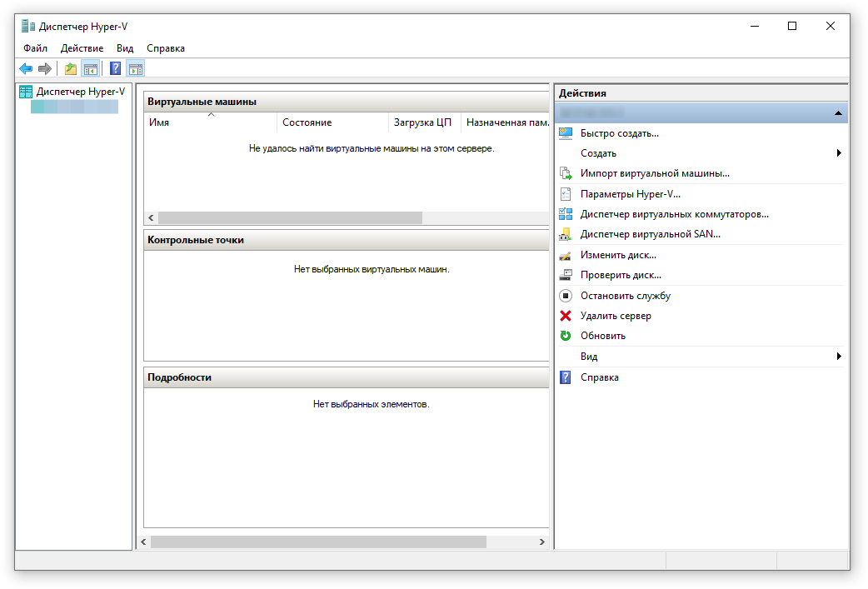The width and height of the screenshot is (868, 589).
Task: Click Удалить сервер action
Action: pyautogui.click(x=616, y=316)
